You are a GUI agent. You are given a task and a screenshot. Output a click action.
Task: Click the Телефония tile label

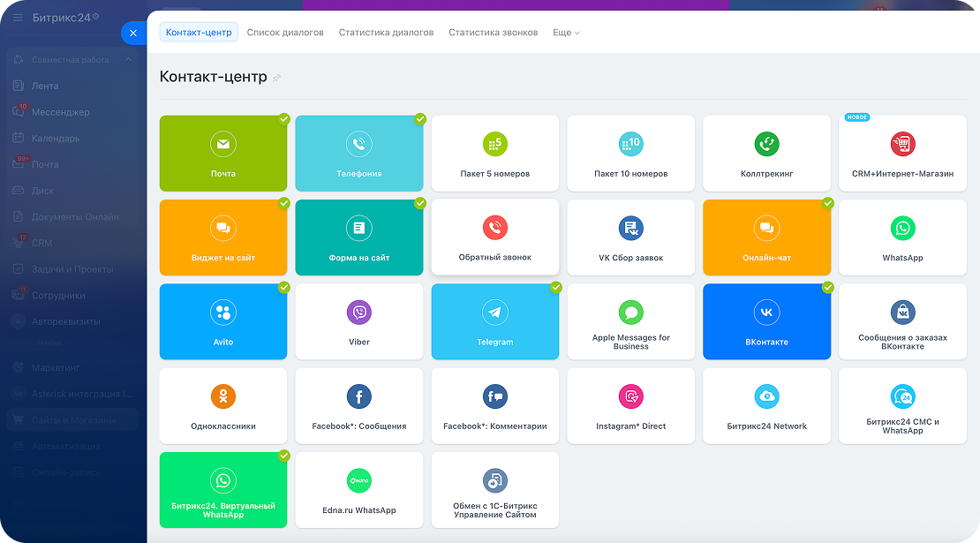pyautogui.click(x=358, y=174)
